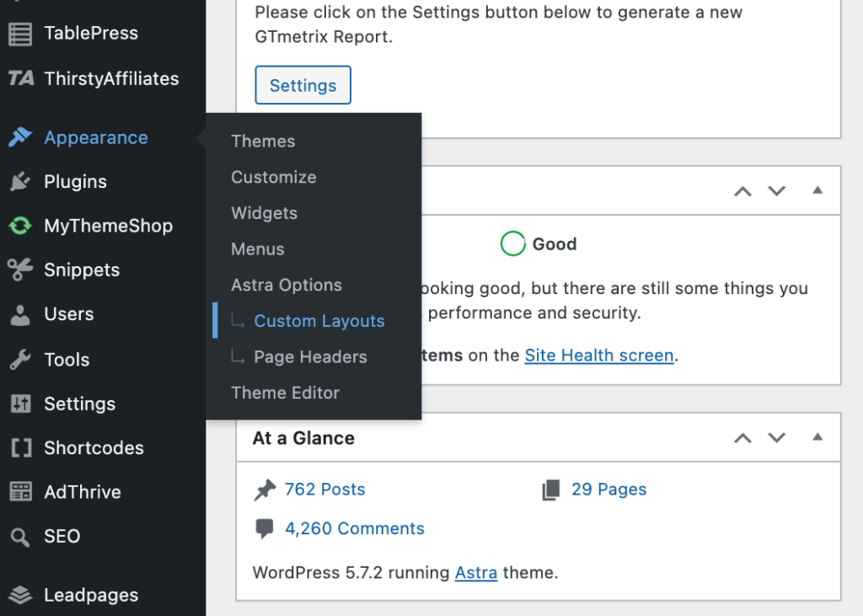Select Custom Layouts submenu entry
Image resolution: width=863 pixels, height=616 pixels.
(319, 321)
